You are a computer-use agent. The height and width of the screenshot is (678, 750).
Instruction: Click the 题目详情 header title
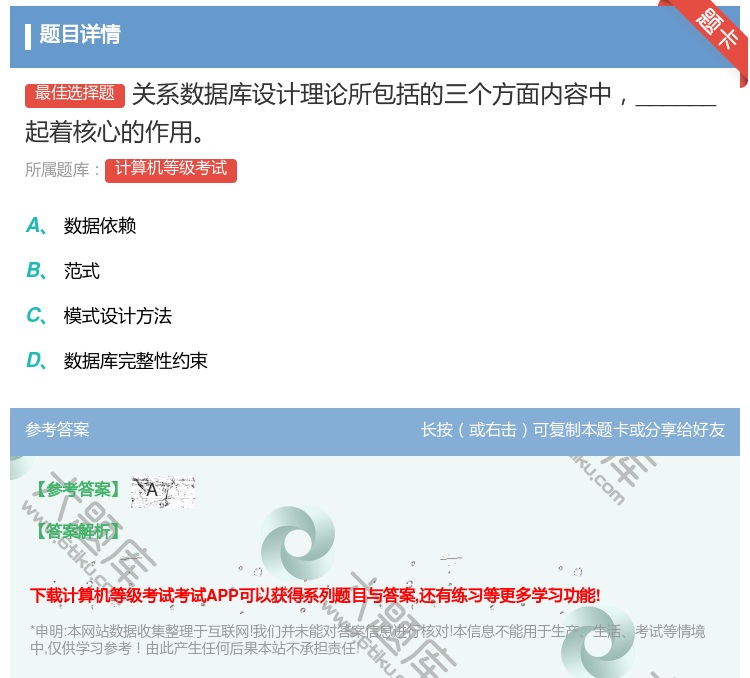[80, 35]
